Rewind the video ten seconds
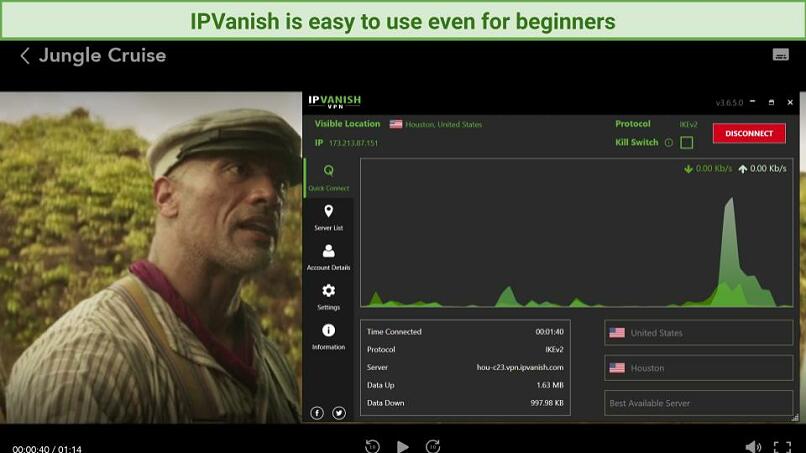Viewport: 806px width, 453px height. 372,446
